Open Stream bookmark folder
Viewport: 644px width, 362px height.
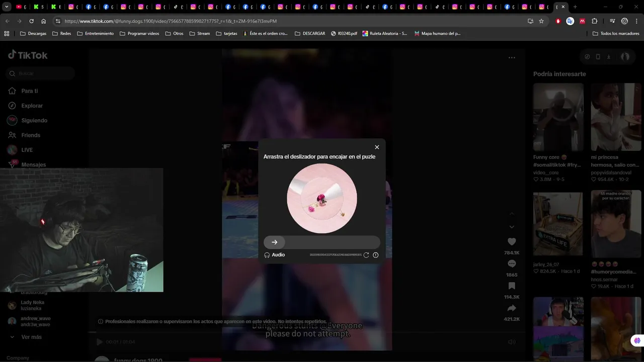click(x=200, y=34)
